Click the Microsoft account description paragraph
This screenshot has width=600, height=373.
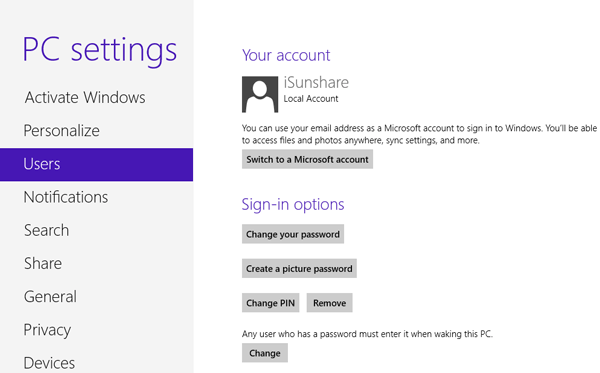[419, 134]
